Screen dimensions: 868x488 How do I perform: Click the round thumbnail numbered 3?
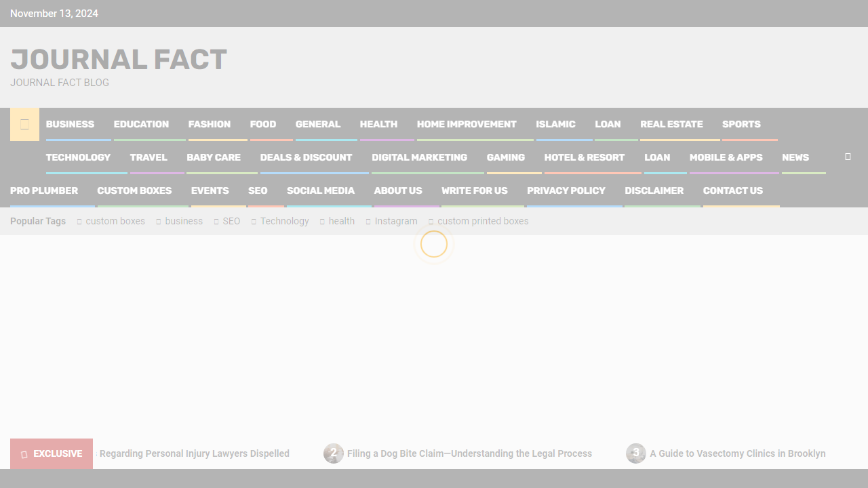coord(635,453)
